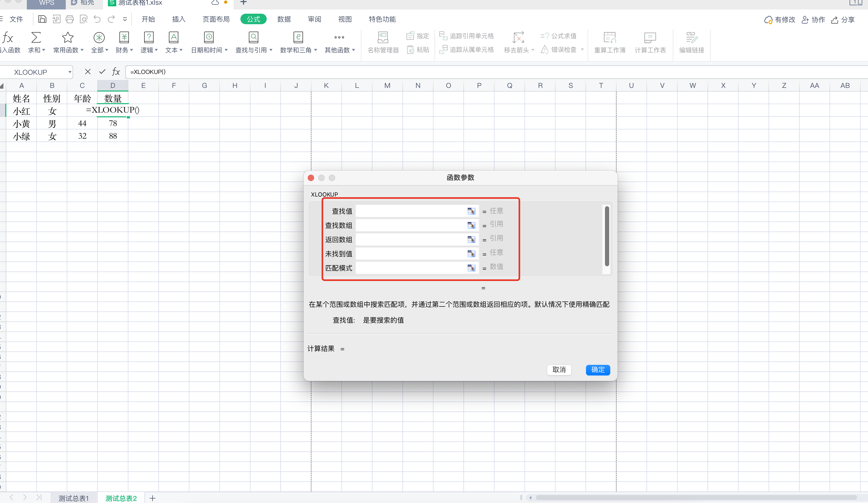Open the Date and Time functions icon
The width and height of the screenshot is (868, 503).
tap(209, 37)
